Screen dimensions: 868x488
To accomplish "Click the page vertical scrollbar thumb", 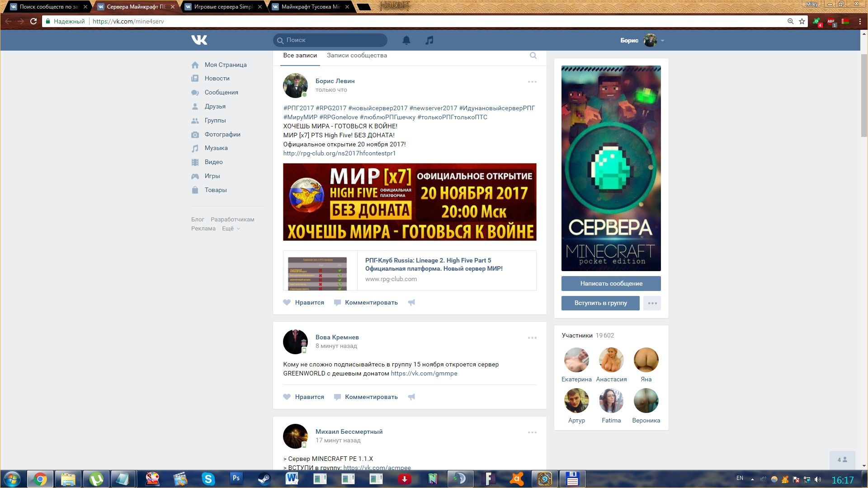I will [x=864, y=95].
